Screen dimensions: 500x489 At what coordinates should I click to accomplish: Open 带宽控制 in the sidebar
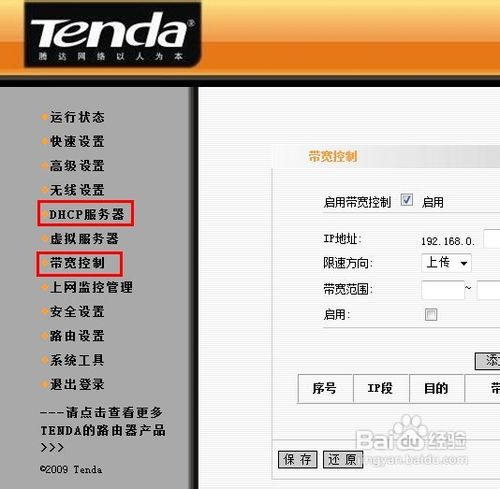77,263
